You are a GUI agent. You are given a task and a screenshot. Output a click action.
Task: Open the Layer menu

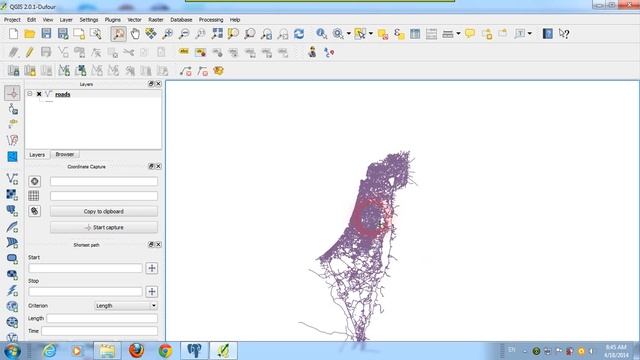[x=66, y=20]
